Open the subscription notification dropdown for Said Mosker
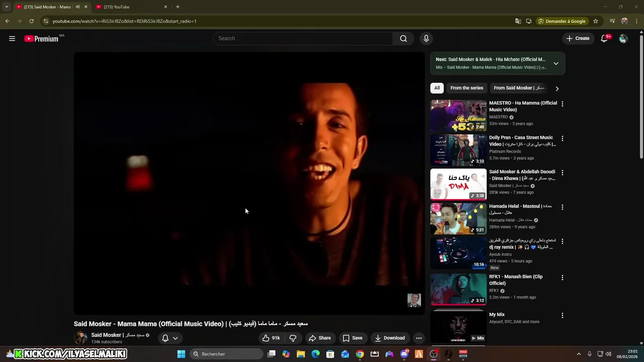The height and width of the screenshot is (362, 644). point(170,338)
